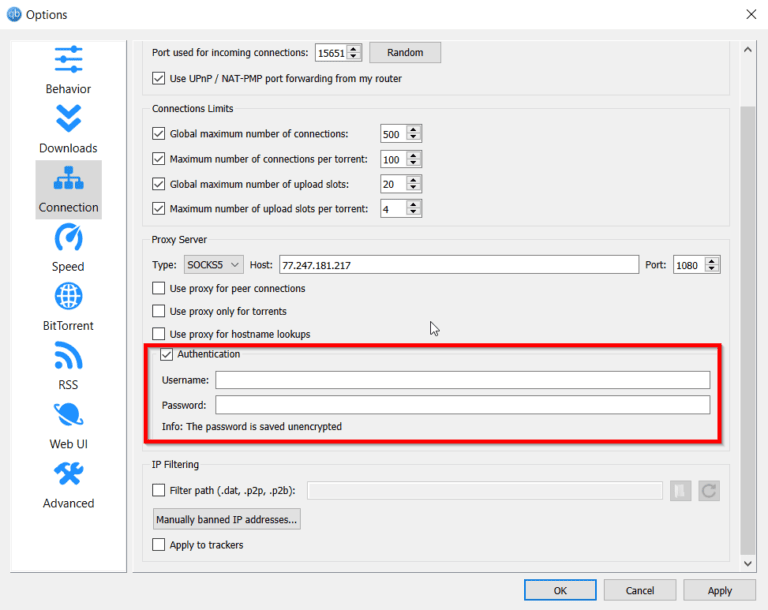
Task: Click the reload IP filter icon
Action: [709, 490]
